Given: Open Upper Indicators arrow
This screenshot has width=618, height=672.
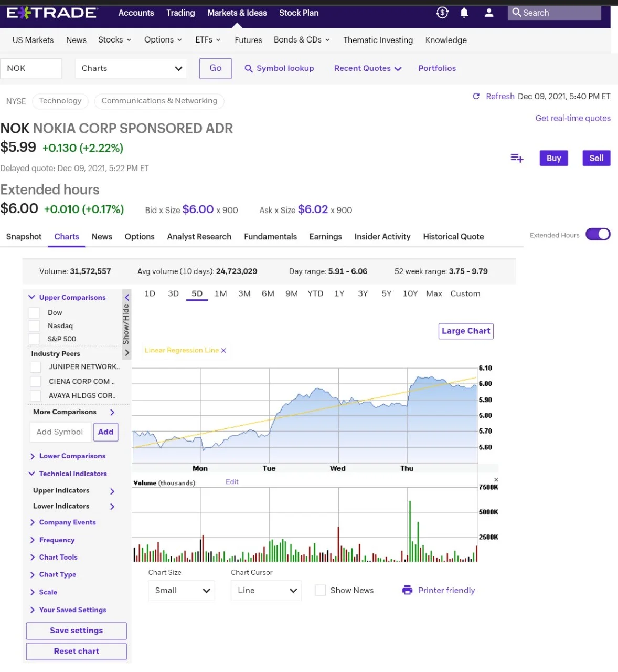Looking at the screenshot, I should pos(112,491).
